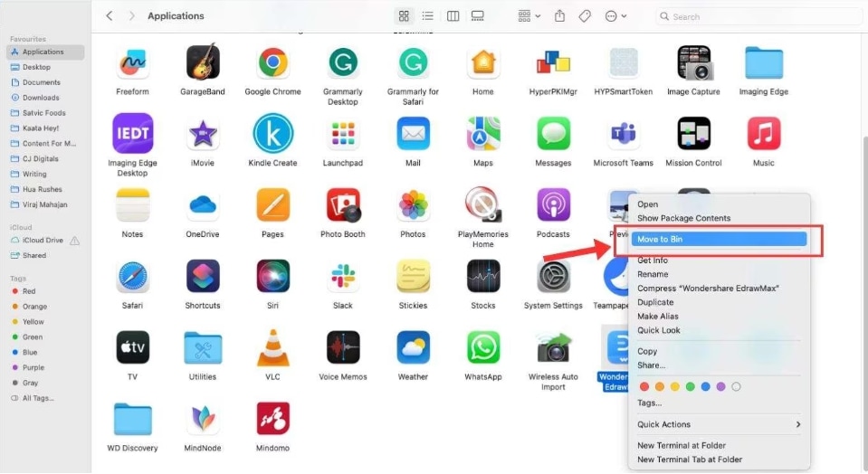Click the Mindomo app icon
868x474 pixels.
[x=273, y=419]
